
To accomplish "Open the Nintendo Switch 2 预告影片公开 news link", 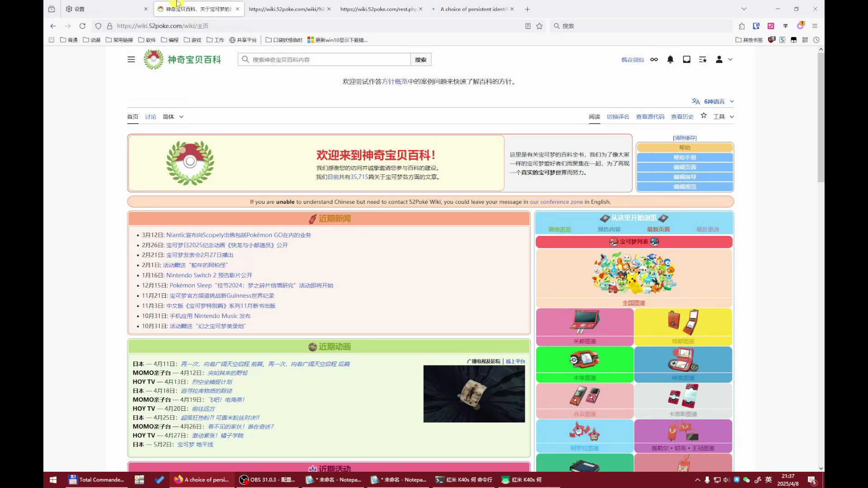I will tap(209, 275).
